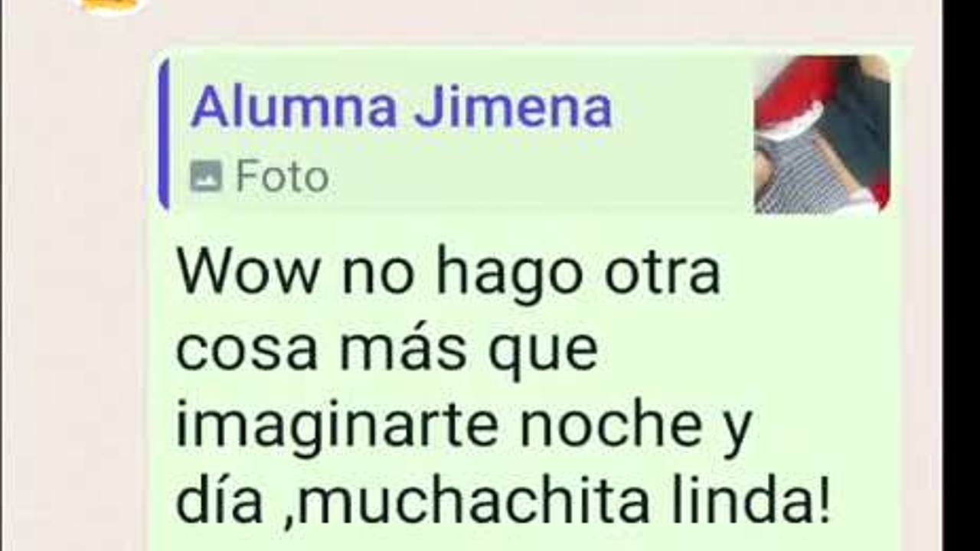
Task: Click the beige chat background left of bubble
Action: coord(77,306)
